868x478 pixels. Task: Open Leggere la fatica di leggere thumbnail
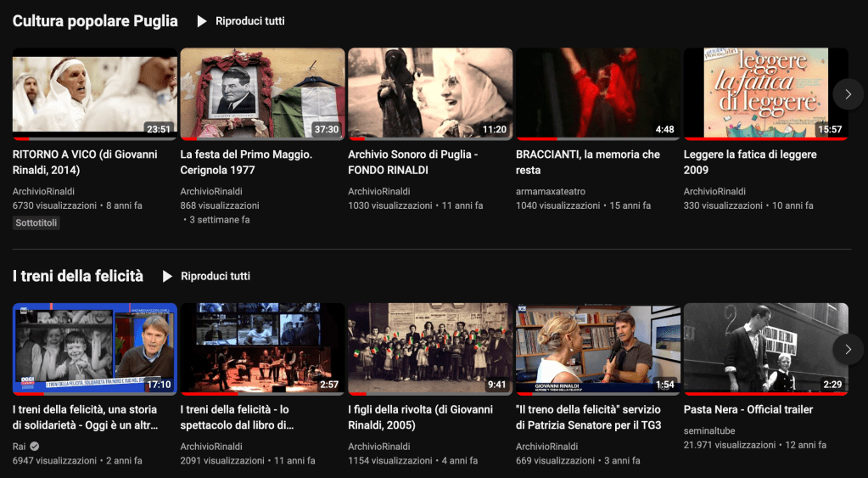tap(765, 93)
